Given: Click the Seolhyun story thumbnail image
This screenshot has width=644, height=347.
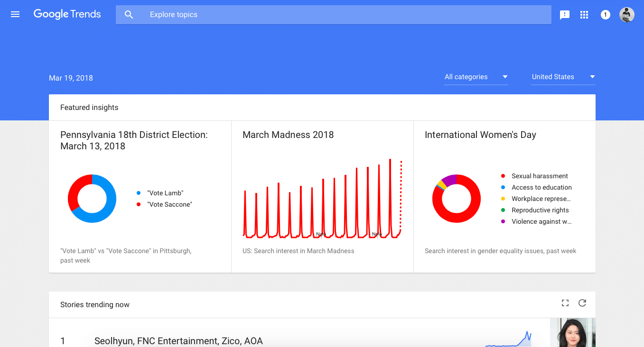Looking at the screenshot, I should [572, 333].
